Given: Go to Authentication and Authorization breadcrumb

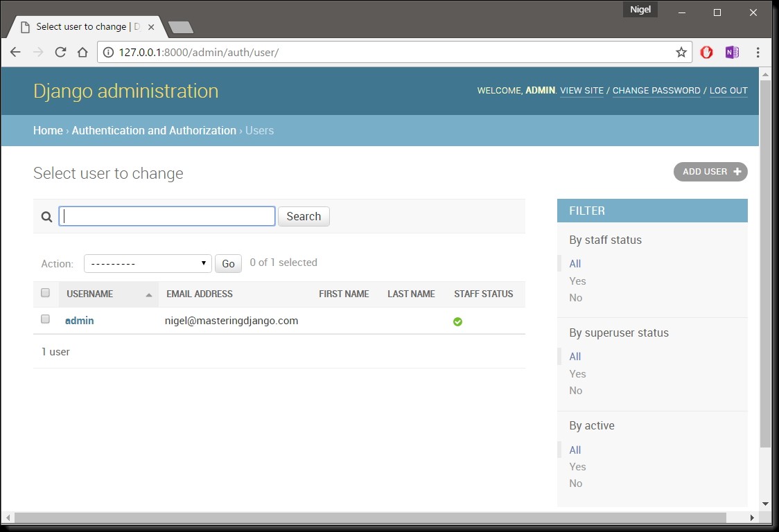Looking at the screenshot, I should click(x=154, y=130).
